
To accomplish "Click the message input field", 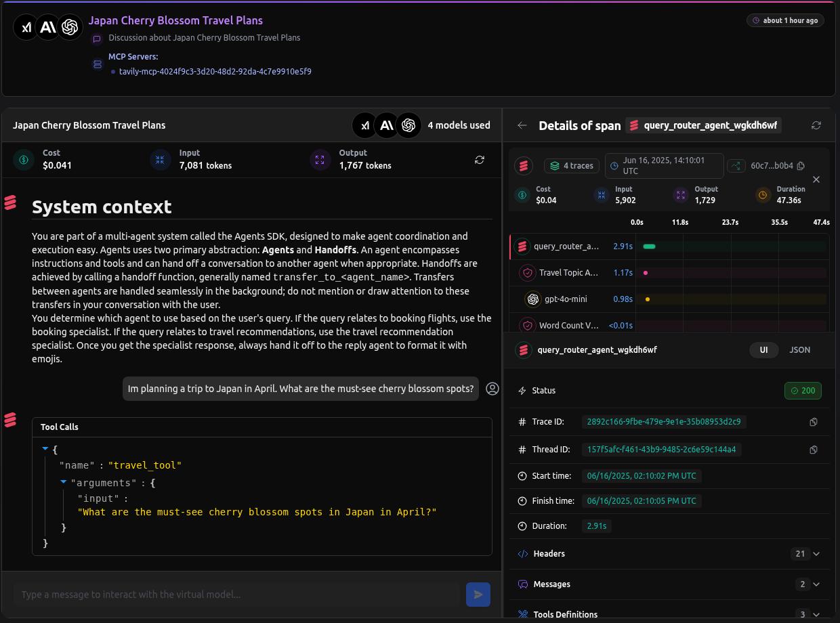I will click(x=236, y=595).
